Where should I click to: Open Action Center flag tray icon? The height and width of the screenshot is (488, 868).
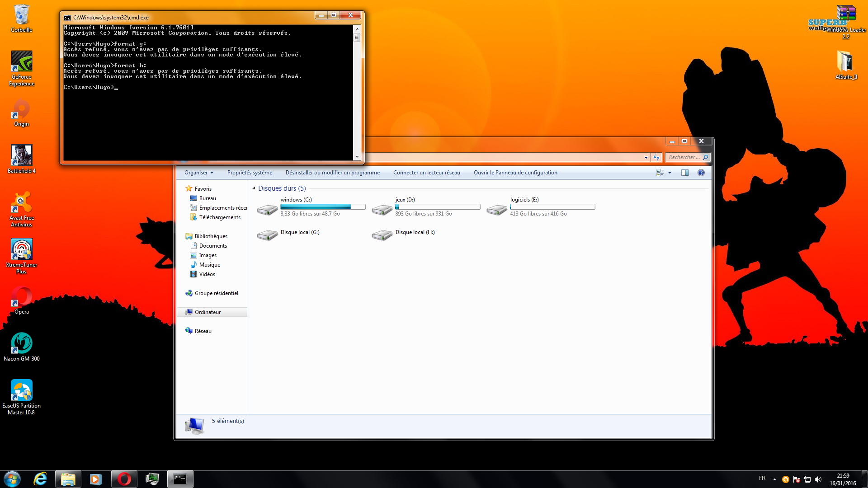pos(797,479)
